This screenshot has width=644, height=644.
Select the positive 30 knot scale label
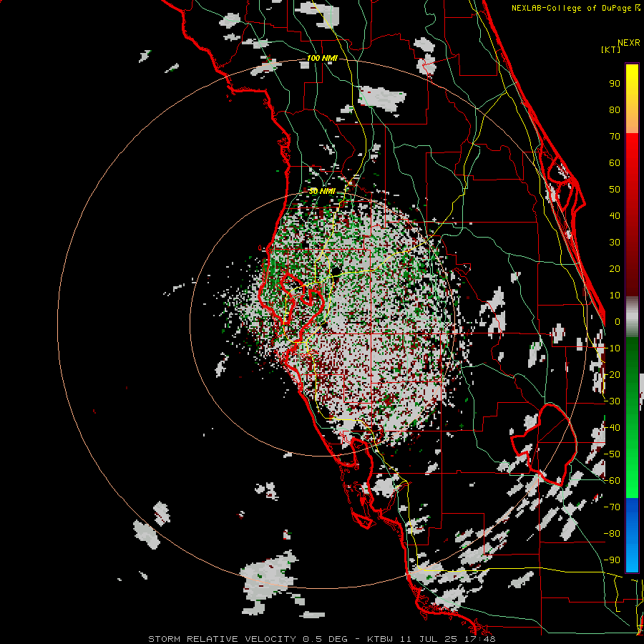tap(615, 243)
